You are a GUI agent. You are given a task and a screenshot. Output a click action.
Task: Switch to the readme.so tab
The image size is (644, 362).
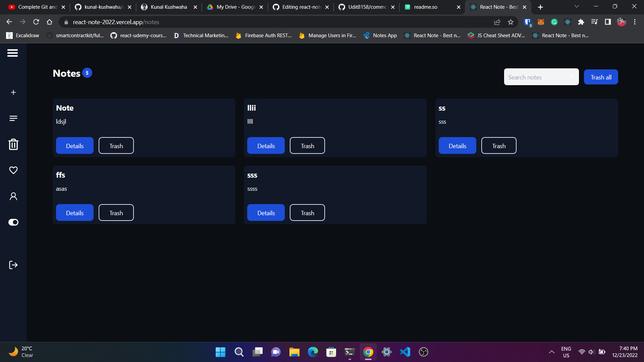click(425, 7)
